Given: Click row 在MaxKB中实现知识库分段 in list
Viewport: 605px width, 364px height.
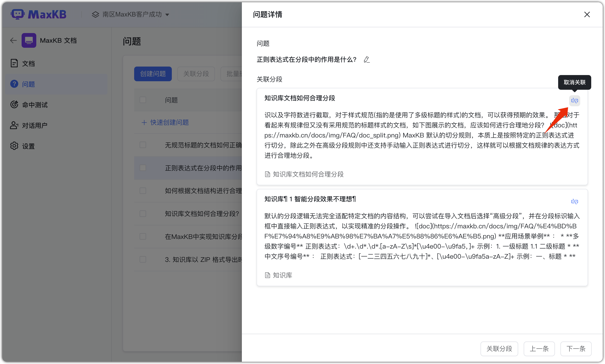Looking at the screenshot, I should tap(188, 236).
